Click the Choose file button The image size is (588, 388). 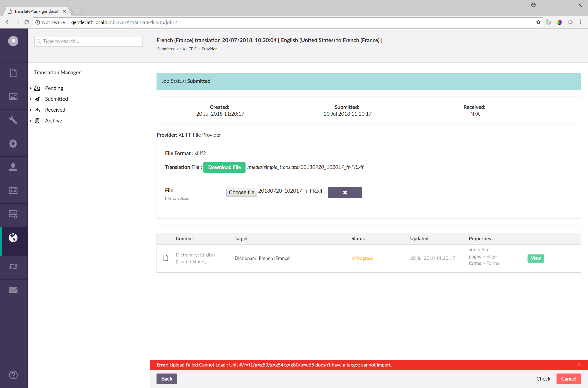(x=241, y=192)
